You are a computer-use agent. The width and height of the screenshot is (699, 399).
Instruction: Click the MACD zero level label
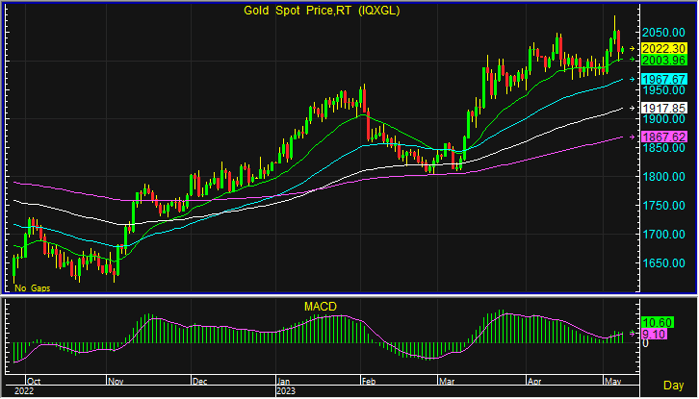click(645, 344)
